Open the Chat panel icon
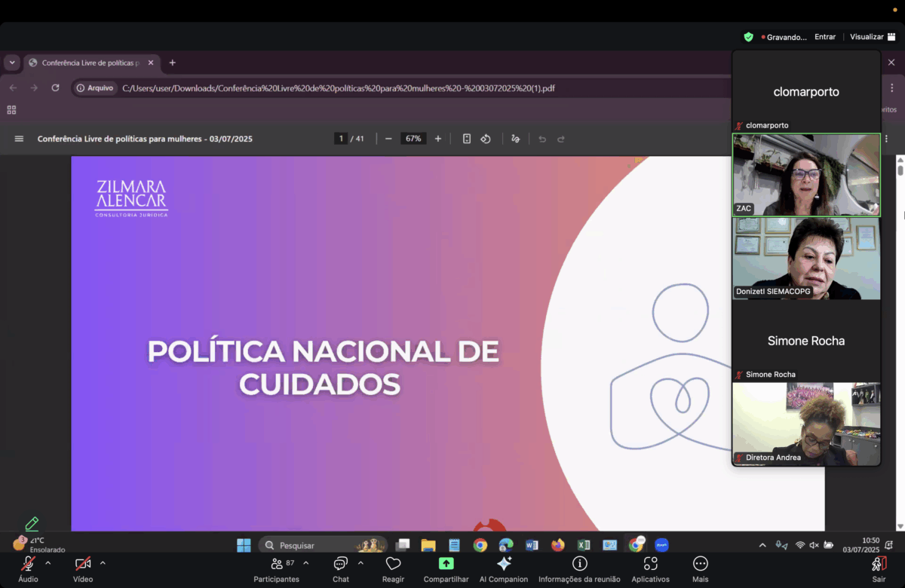 point(340,564)
